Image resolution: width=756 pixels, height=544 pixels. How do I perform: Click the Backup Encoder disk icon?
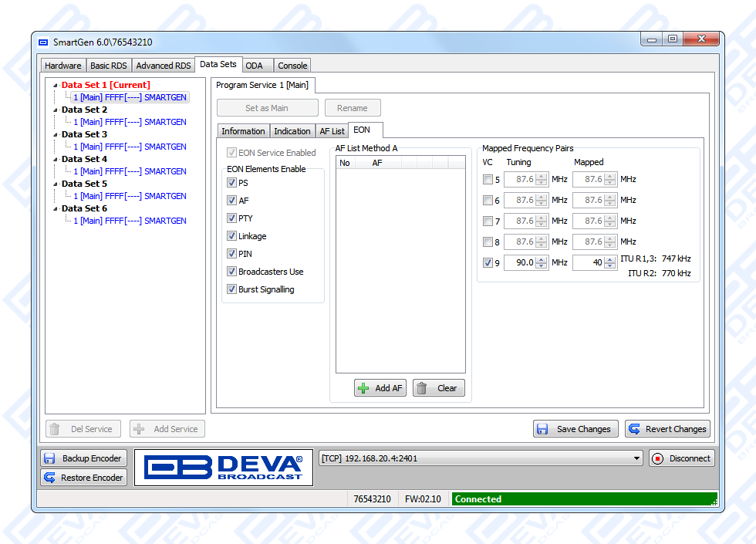tap(49, 458)
